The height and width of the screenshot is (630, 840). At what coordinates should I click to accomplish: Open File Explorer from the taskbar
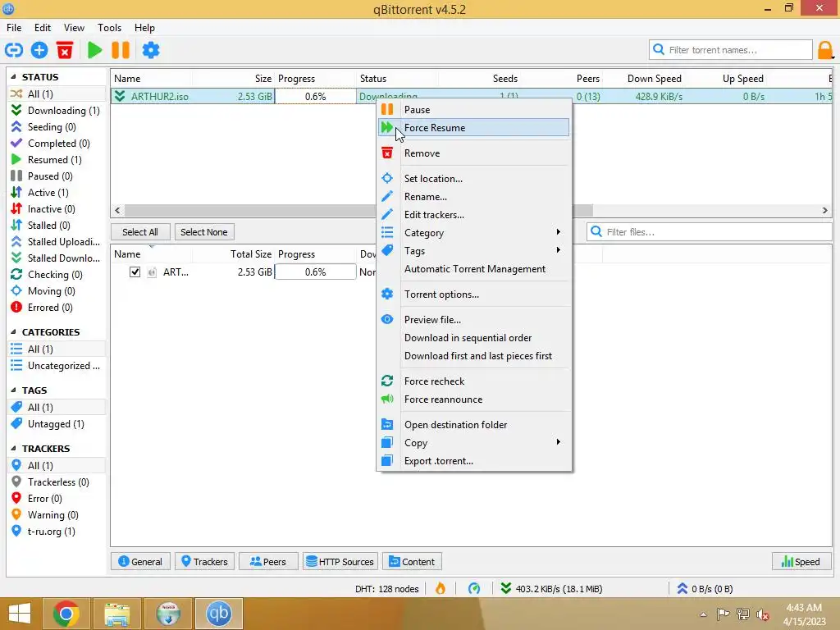click(117, 614)
